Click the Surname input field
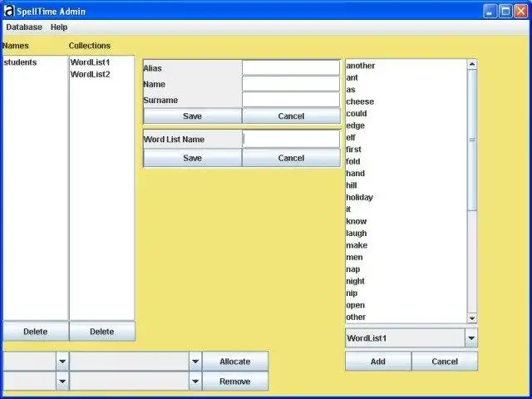The image size is (532, 399). pyautogui.click(x=291, y=100)
